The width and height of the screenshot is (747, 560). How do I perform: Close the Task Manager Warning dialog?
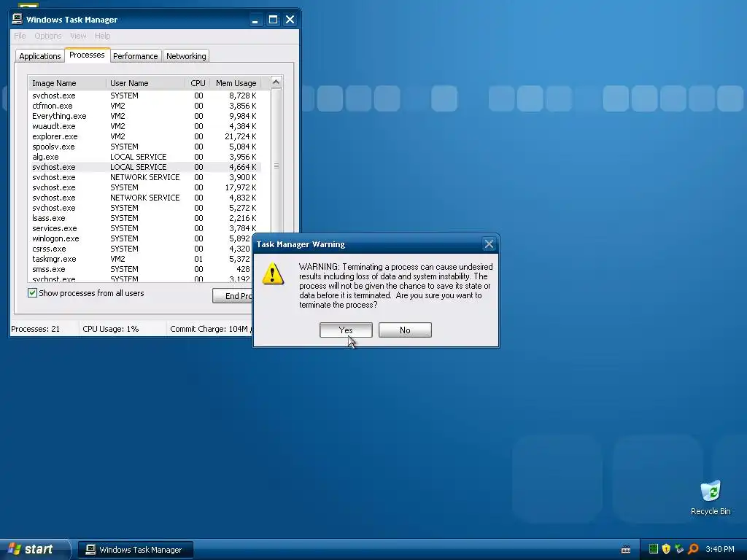point(489,244)
